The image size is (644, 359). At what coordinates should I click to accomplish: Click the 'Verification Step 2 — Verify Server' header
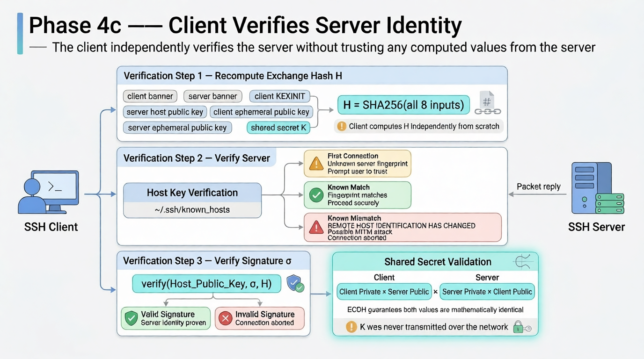pyautogui.click(x=197, y=158)
